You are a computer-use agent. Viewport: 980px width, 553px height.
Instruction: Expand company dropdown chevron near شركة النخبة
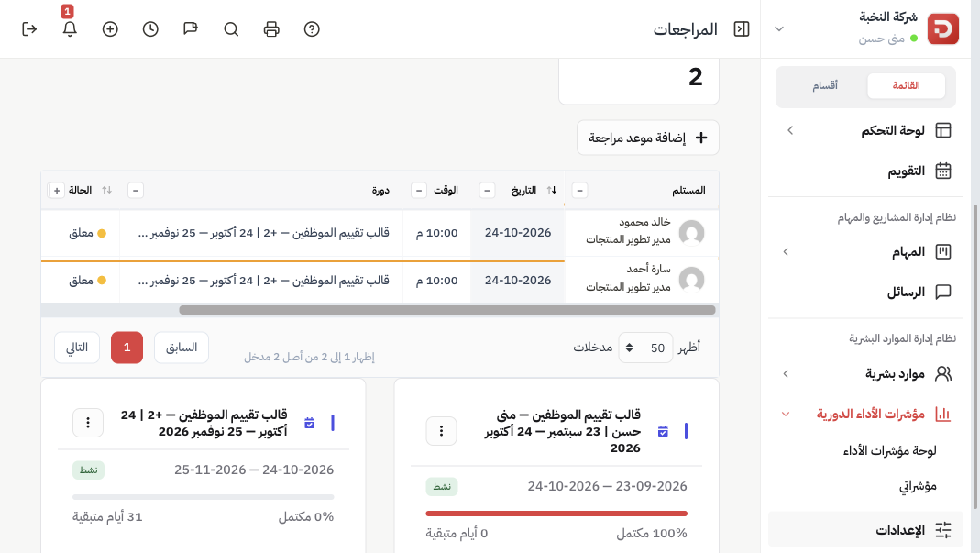(779, 28)
